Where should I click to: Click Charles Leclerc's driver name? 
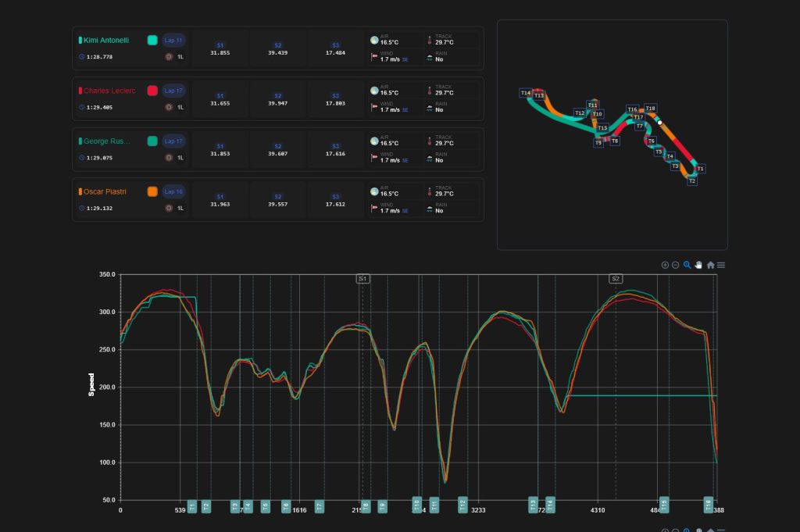coord(109,91)
